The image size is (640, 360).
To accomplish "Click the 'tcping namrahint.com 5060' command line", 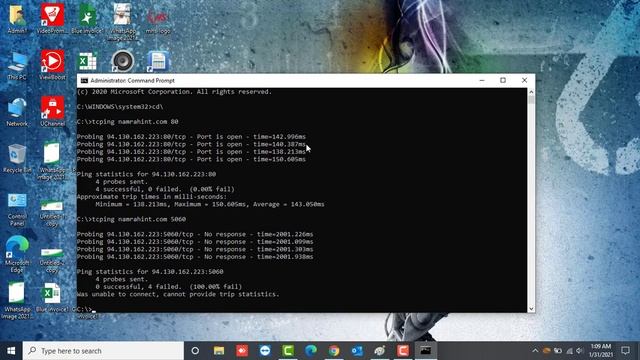I will pos(131,219).
